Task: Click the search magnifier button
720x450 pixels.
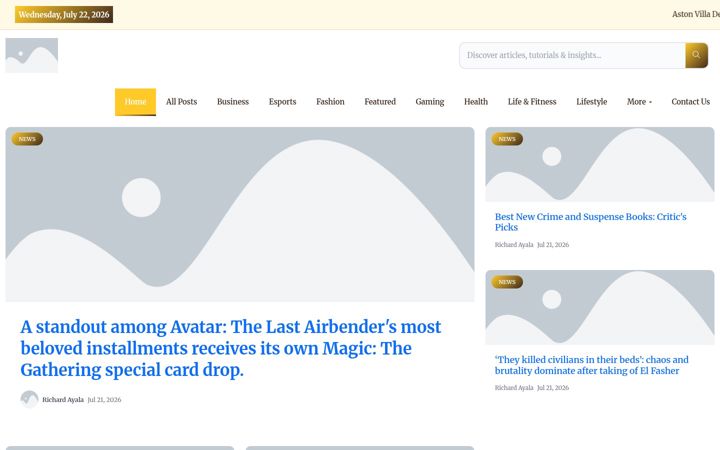Action: [696, 55]
